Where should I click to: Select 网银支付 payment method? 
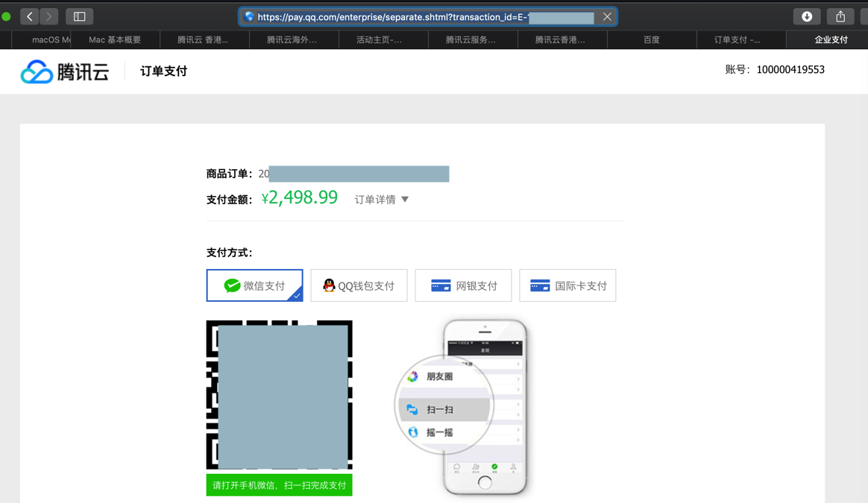click(463, 285)
